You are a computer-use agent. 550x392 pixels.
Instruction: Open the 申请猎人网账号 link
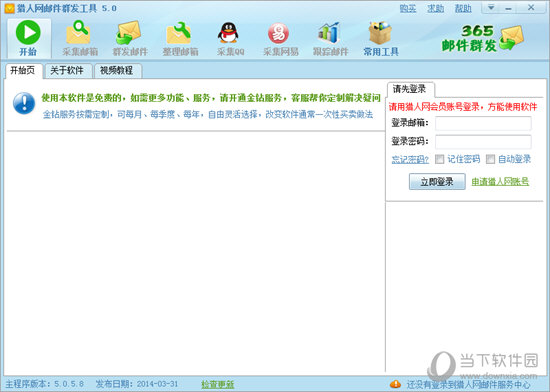(x=500, y=182)
